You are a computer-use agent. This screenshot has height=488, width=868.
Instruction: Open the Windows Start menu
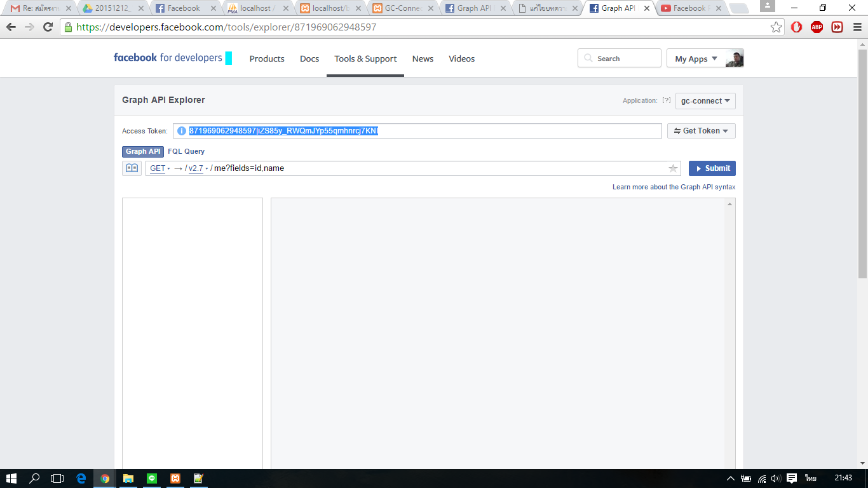pos(11,478)
